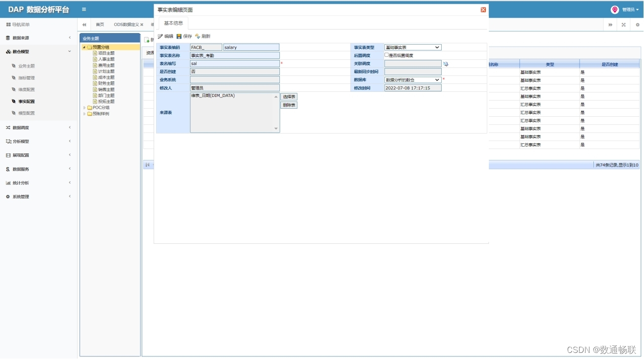Click the 数据来源 database icon in sidebar
Screen dimensions: 644x359
pos(8,38)
